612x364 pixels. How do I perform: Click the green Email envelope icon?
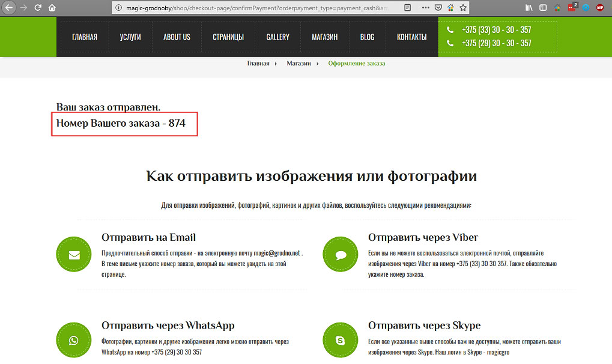click(x=74, y=255)
